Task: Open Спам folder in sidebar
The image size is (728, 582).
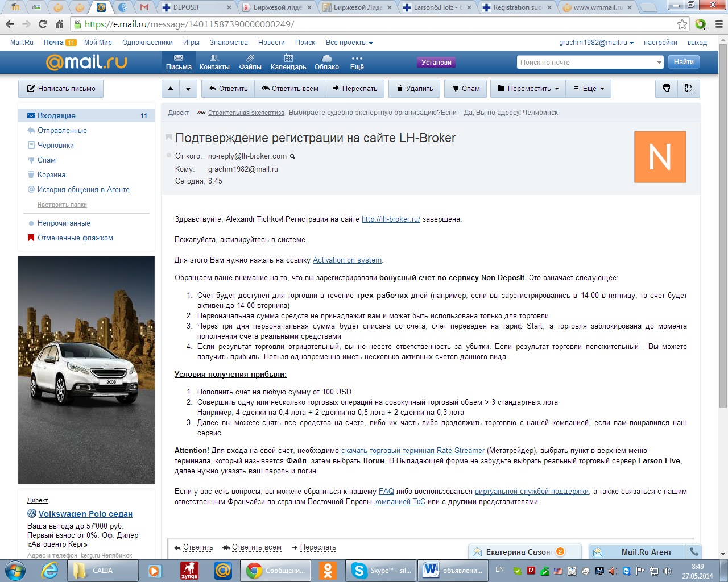Action: click(47, 160)
